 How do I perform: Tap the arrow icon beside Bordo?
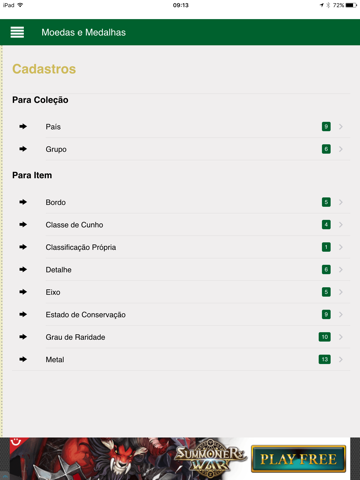[x=23, y=202]
